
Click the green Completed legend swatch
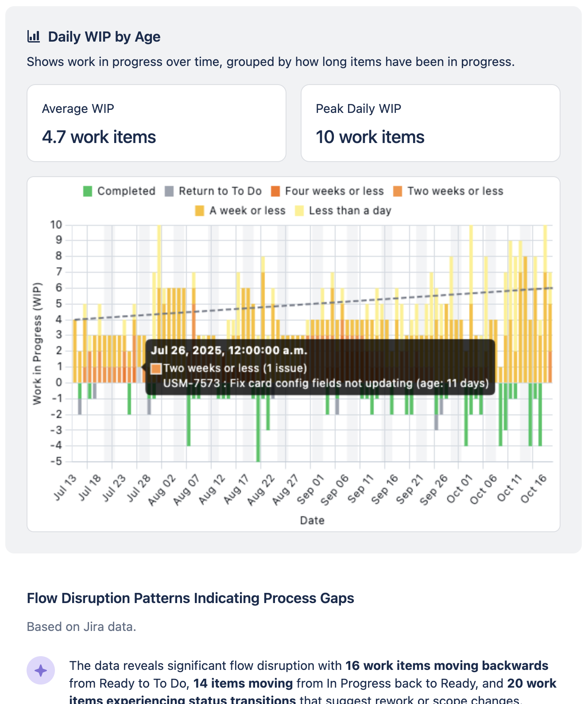pyautogui.click(x=88, y=191)
